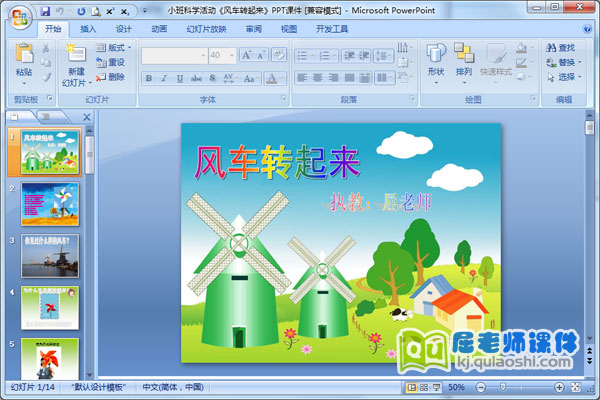Toggle text shadow

tap(213, 78)
